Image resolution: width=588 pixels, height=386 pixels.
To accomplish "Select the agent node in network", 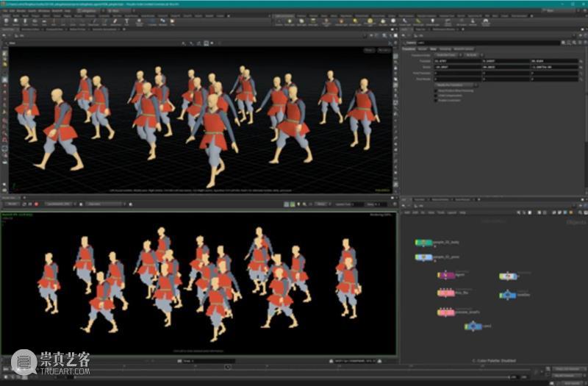I will point(446,275).
